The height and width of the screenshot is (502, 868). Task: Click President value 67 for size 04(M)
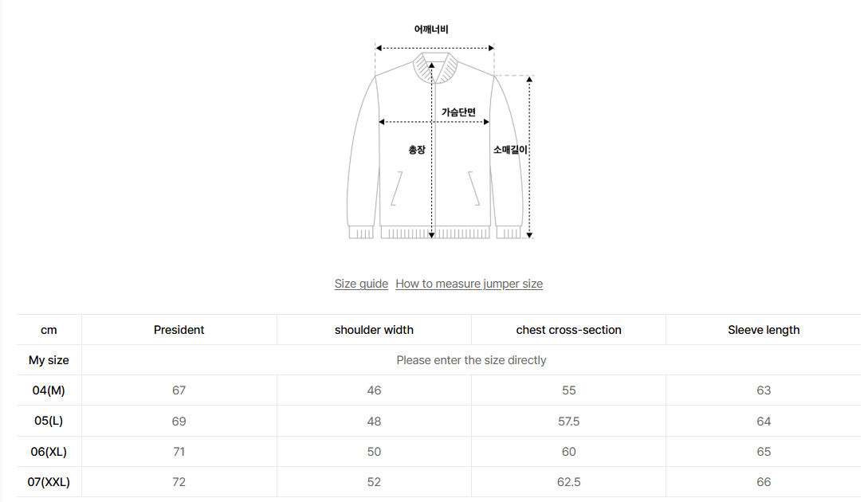pos(179,390)
